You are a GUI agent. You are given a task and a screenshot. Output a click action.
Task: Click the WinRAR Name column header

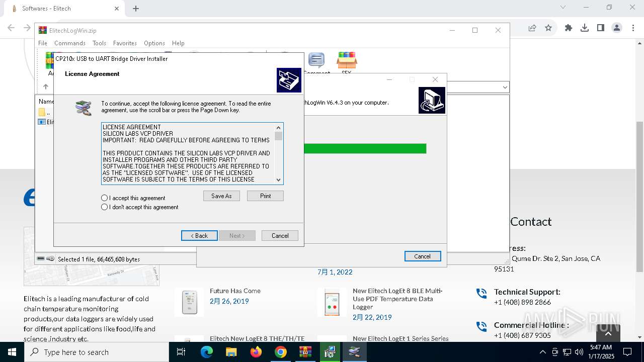(x=46, y=102)
